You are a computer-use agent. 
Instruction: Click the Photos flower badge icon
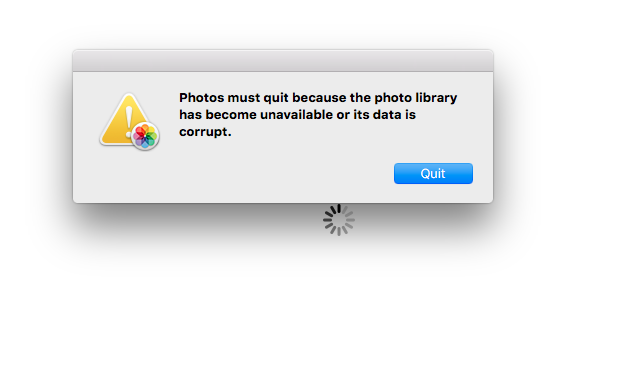pos(145,136)
